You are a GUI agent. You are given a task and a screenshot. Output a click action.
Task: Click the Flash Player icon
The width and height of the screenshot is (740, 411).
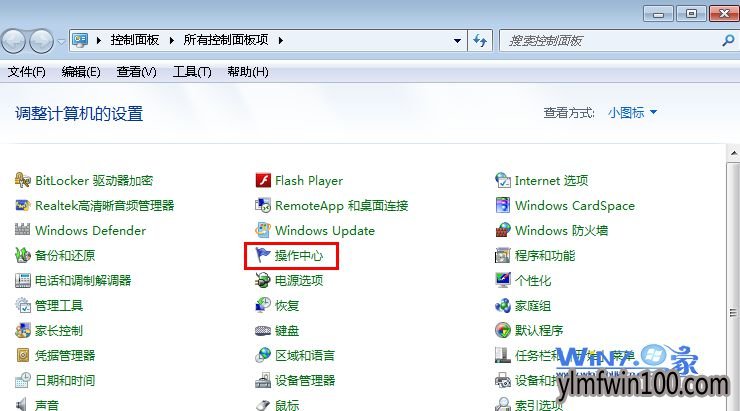pyautogui.click(x=263, y=181)
